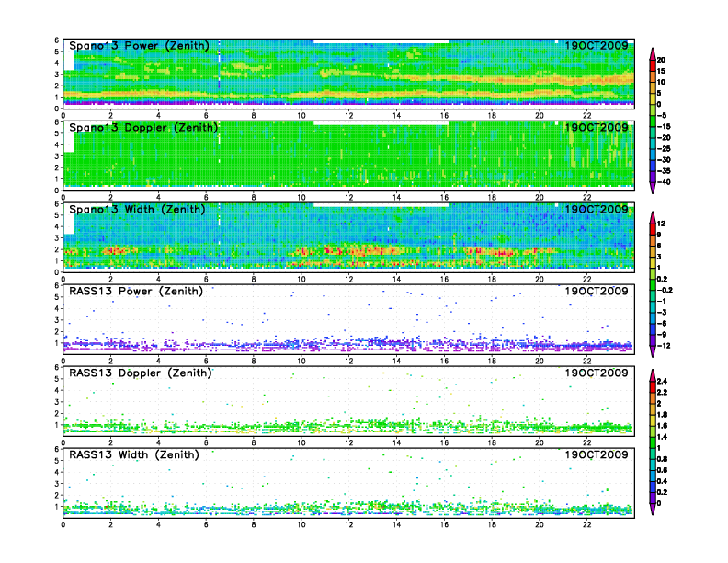728x563 pixels.
Task: Click the -9 label on the middle colorbar
Action: pos(662,335)
